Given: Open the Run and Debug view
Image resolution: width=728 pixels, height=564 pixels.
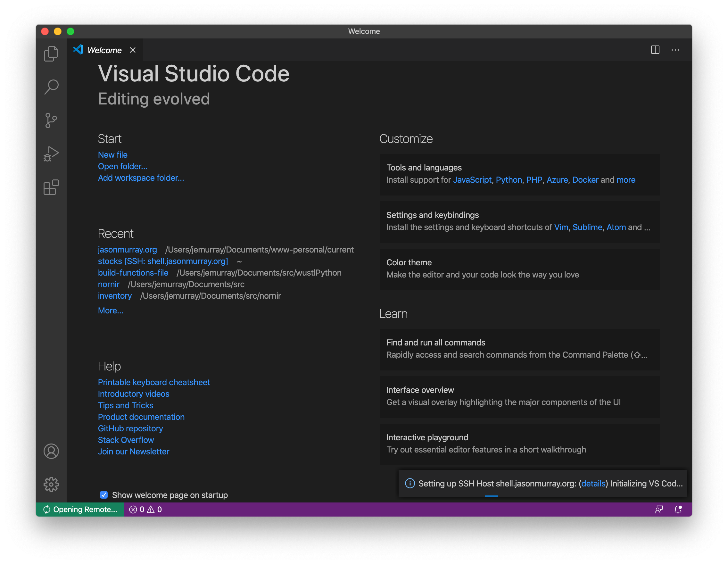Looking at the screenshot, I should coord(51,154).
